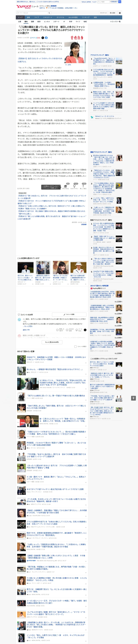Image resolution: width=138 pixels, height=644 pixels.
Task: Click the commenter's blue avatar icon
Action: [19, 320]
